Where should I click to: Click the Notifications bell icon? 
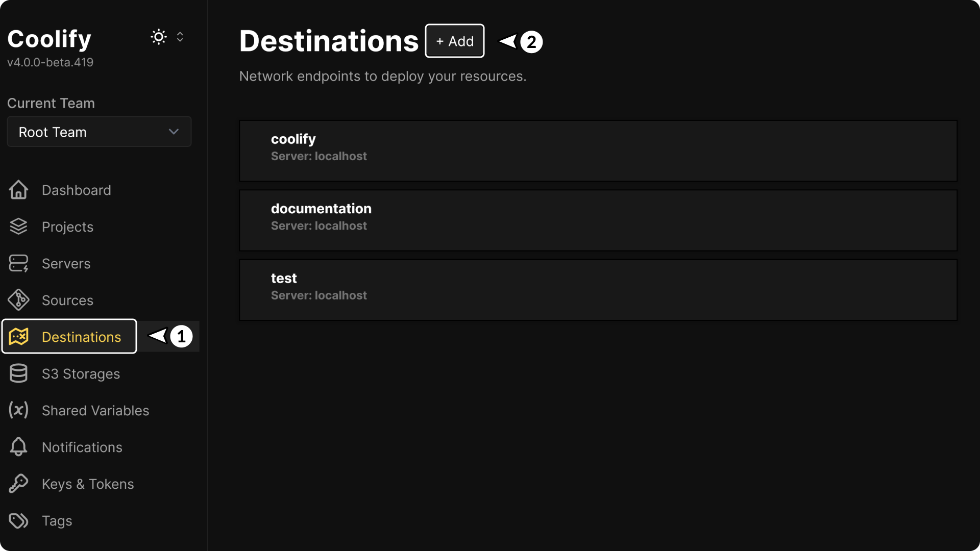pyautogui.click(x=18, y=447)
